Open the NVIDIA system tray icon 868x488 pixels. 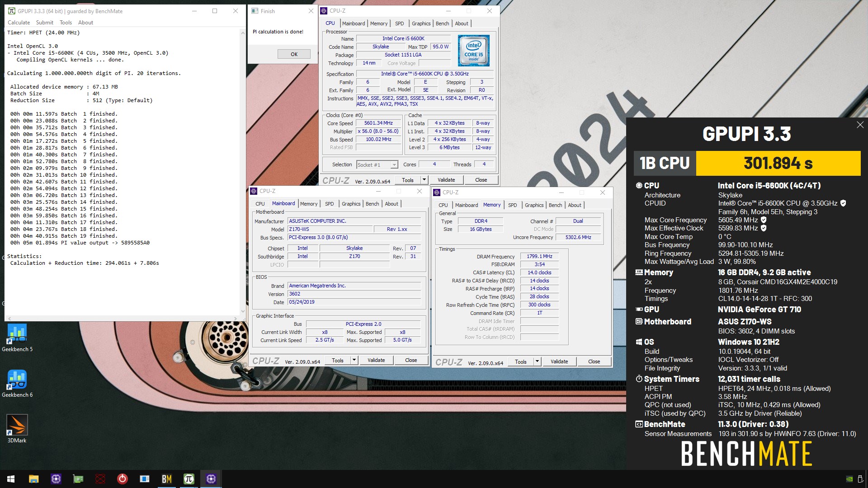point(849,479)
